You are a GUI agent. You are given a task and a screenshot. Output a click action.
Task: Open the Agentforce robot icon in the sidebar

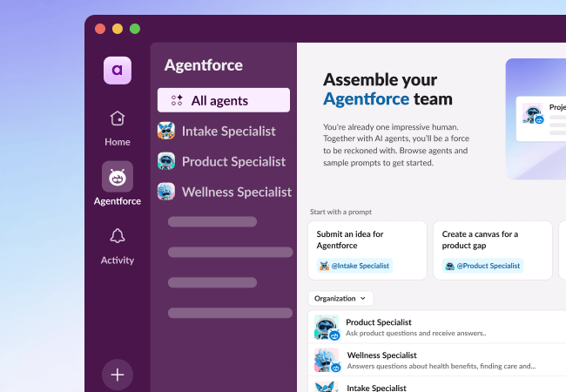118,177
